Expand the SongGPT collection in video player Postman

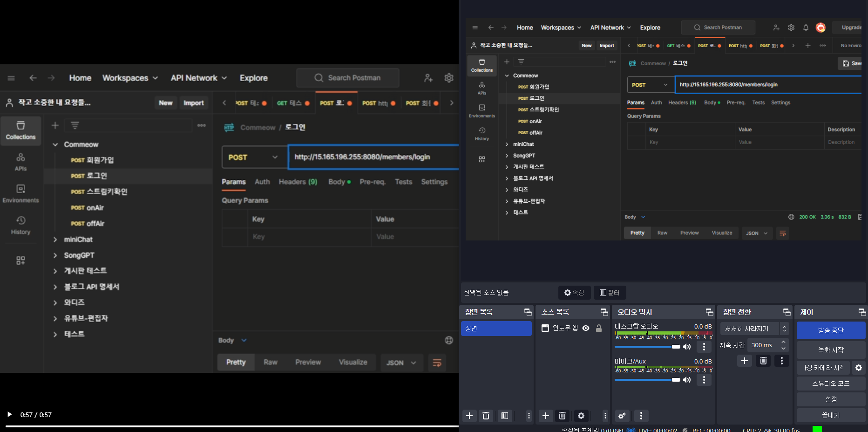55,255
